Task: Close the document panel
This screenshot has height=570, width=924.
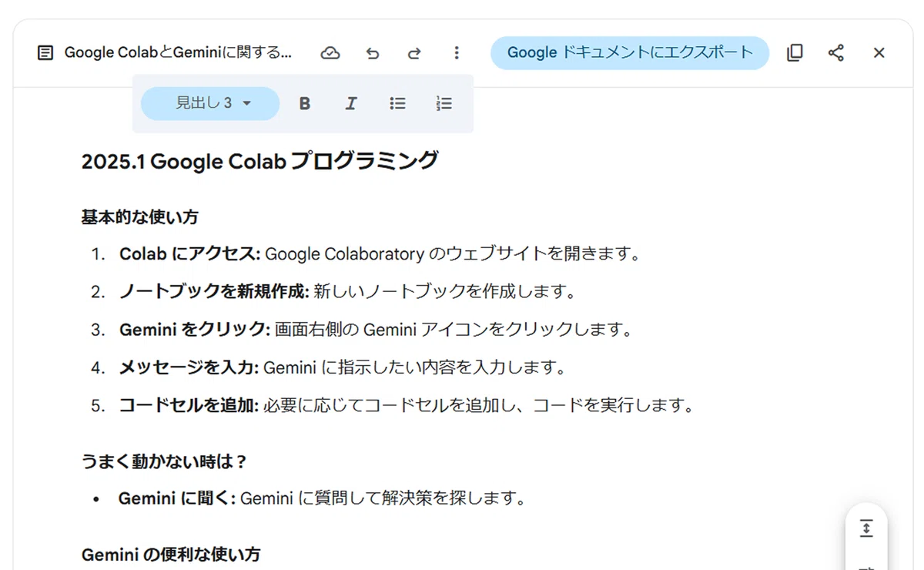Action: point(879,53)
